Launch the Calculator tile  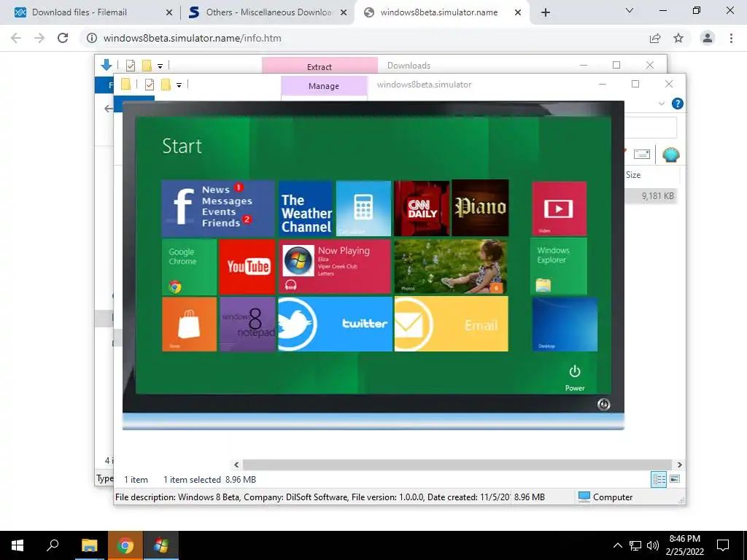(x=363, y=208)
